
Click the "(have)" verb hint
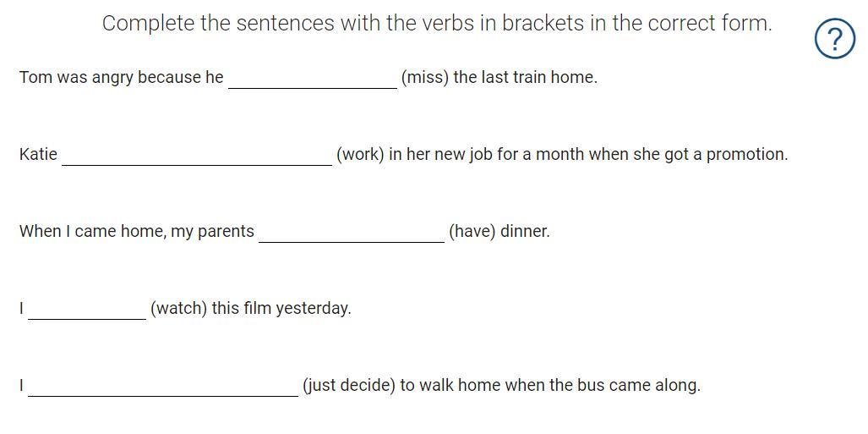pyautogui.click(x=472, y=232)
